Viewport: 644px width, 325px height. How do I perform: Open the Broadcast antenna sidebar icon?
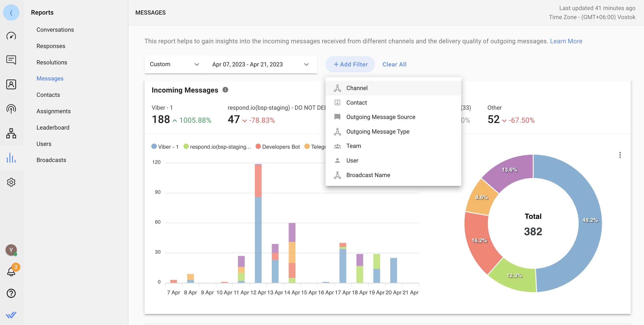coord(11,109)
